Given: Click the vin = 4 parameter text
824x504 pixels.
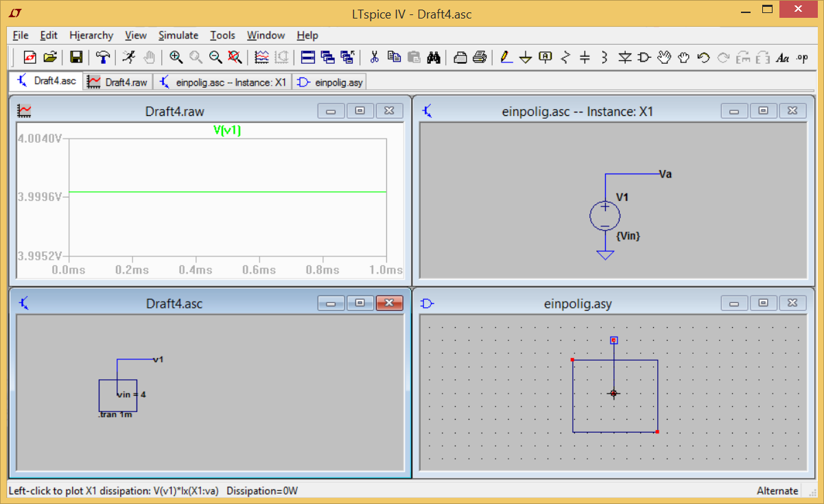Looking at the screenshot, I should (x=131, y=394).
